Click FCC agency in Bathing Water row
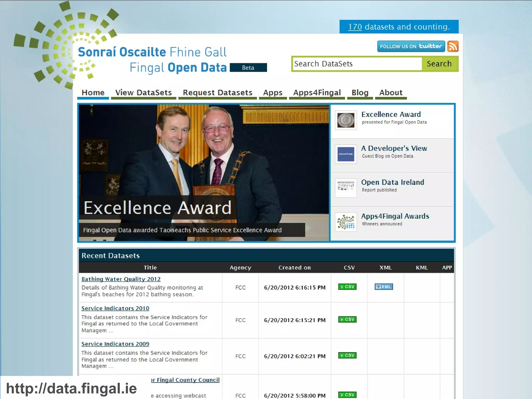Image resolution: width=532 pixels, height=399 pixels. click(x=240, y=288)
